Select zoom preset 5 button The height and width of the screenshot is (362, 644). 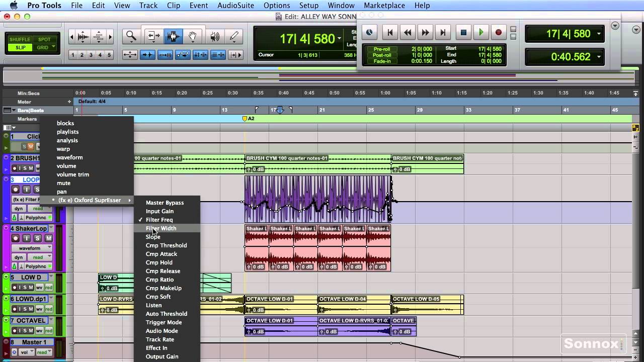(109, 55)
